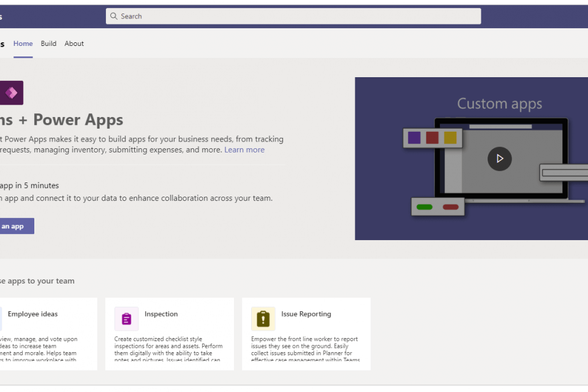Click the purple square in video illustration
This screenshot has height=392, width=588.
point(415,138)
